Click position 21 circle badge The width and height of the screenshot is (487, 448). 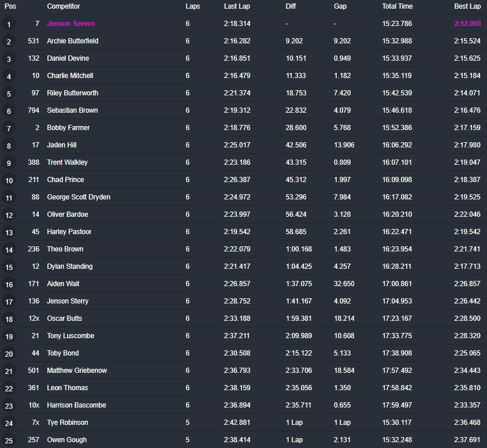pyautogui.click(x=9, y=371)
